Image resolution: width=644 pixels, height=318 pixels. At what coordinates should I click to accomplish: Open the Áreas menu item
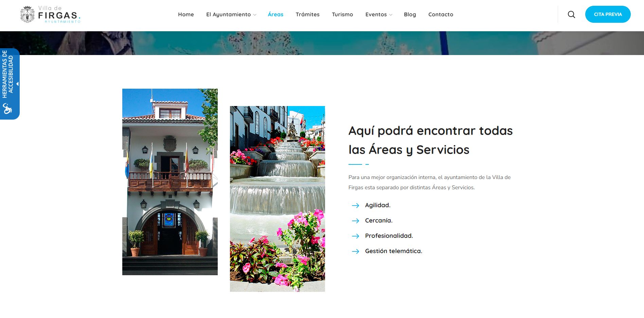pos(275,14)
